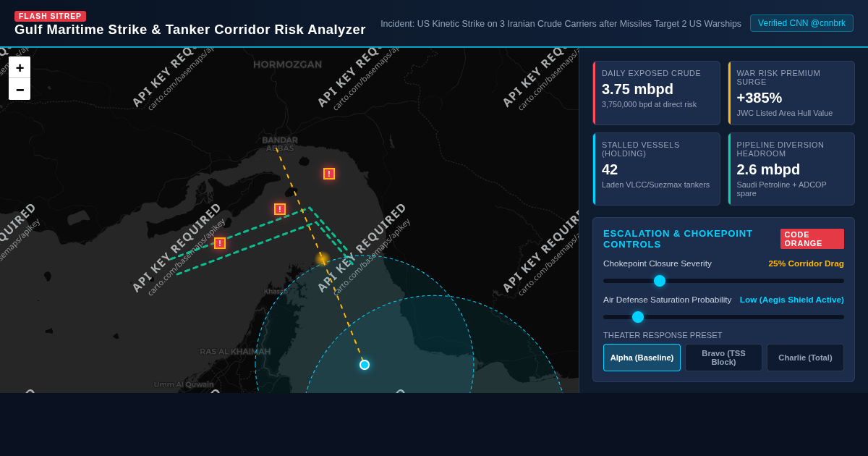Click the Ras Al Khaimah map label
The width and height of the screenshot is (868, 456).
click(x=235, y=352)
